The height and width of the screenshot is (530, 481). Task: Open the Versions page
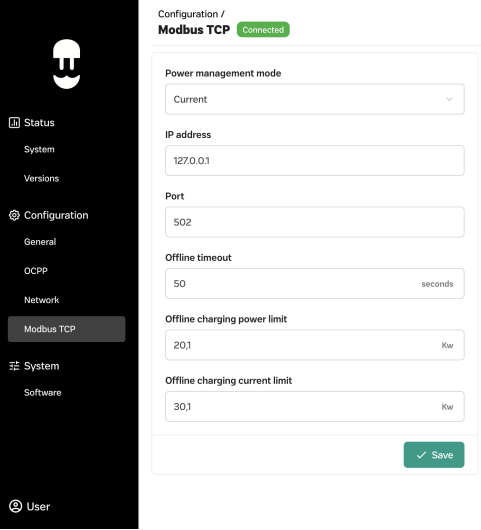42,178
